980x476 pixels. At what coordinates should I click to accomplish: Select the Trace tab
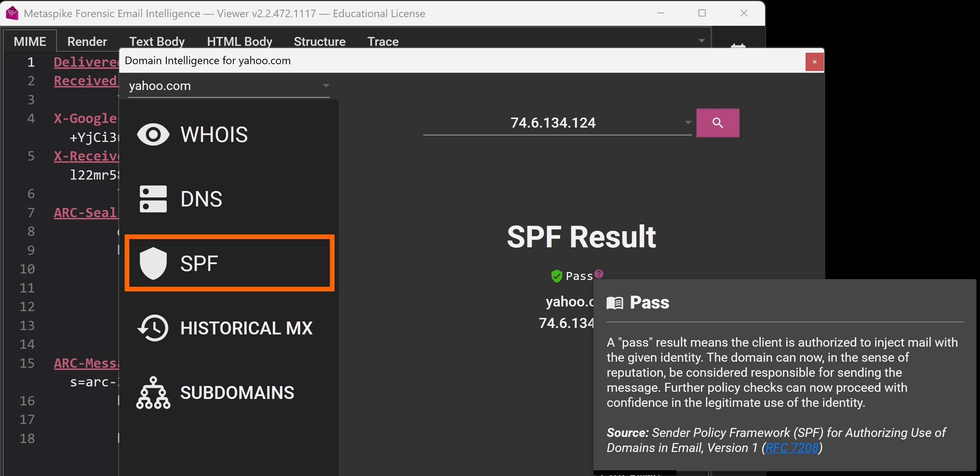click(383, 41)
